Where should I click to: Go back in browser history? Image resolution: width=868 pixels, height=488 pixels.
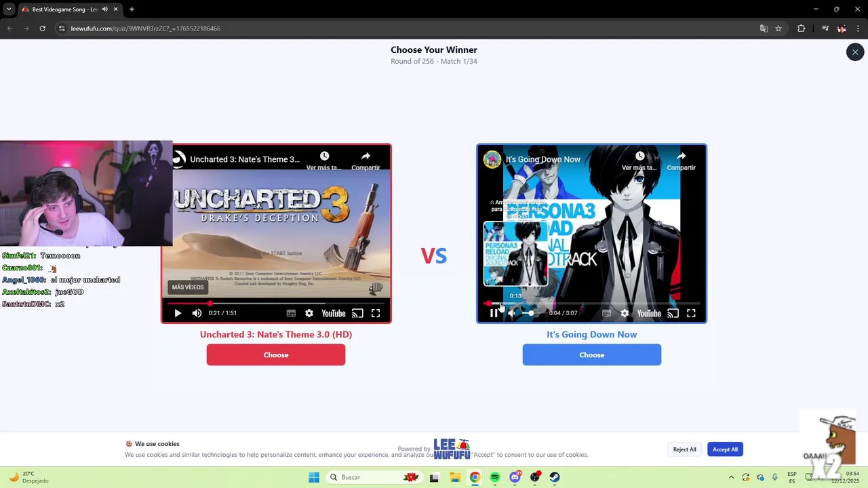[9, 28]
